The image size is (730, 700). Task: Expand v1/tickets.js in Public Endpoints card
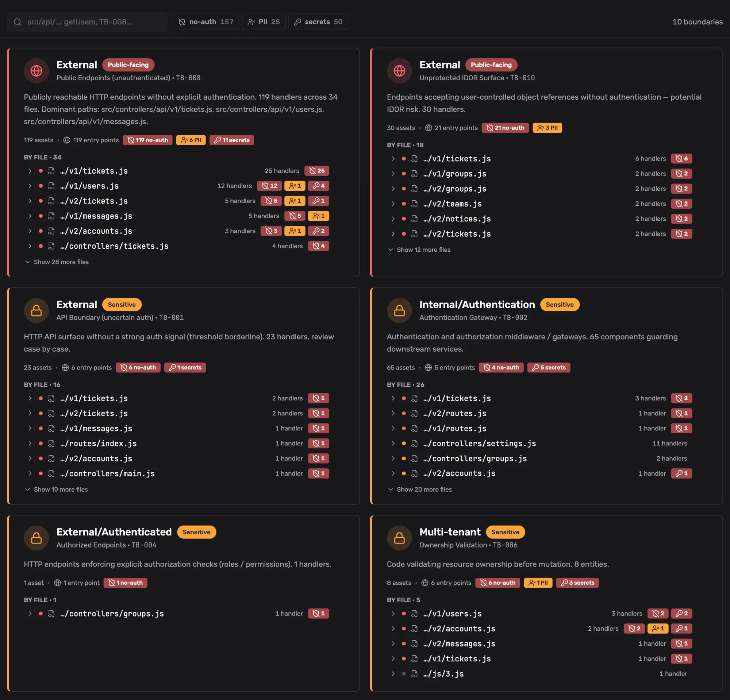coord(30,171)
